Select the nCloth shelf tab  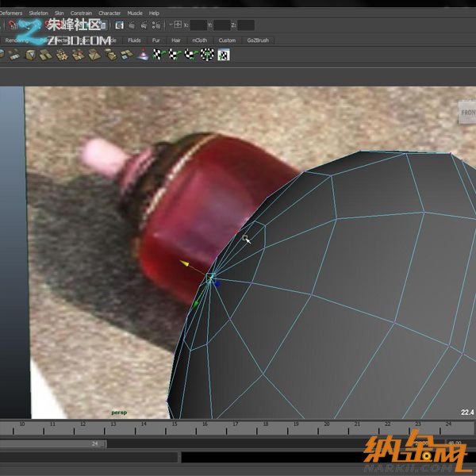click(199, 40)
